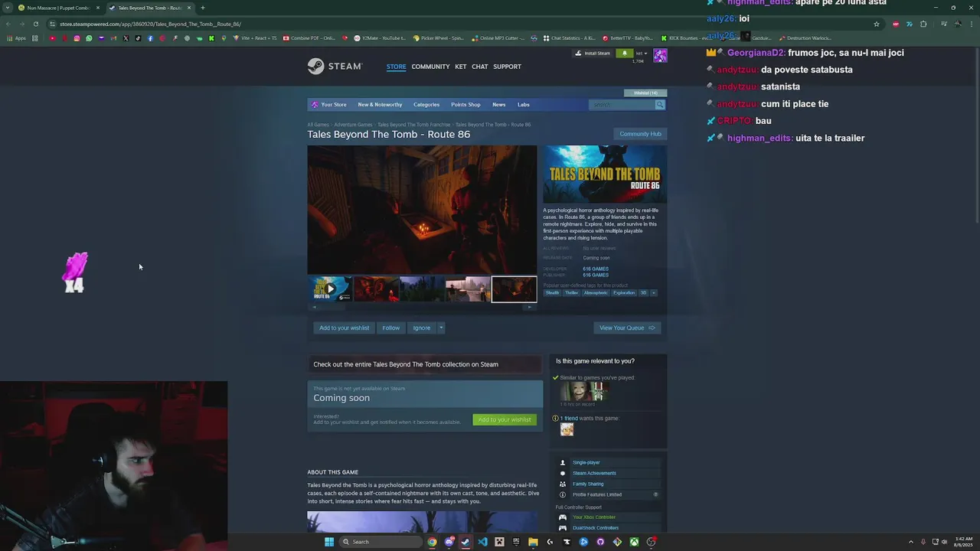This screenshot has height=551, width=980.
Task: Click the browser address bar URL
Action: (x=150, y=24)
